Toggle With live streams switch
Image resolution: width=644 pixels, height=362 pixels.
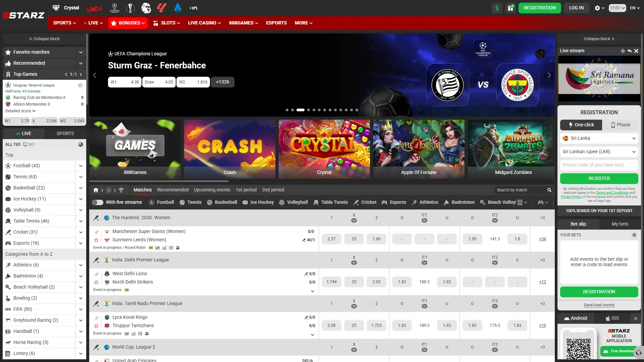(98, 202)
